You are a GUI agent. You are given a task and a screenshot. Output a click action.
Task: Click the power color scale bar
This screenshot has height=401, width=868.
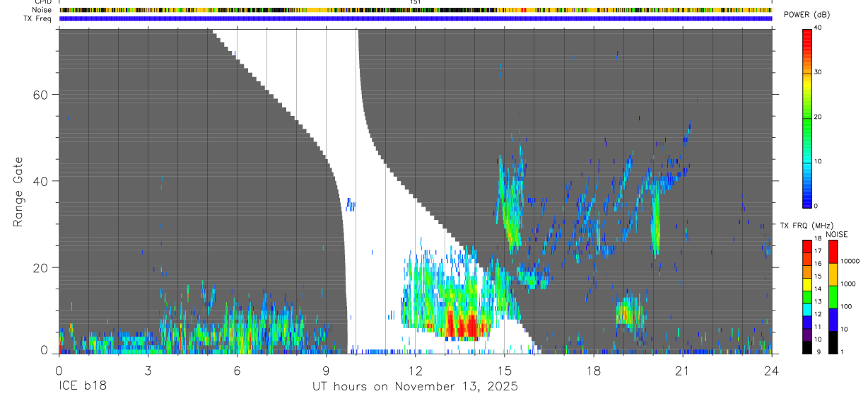tap(807, 117)
